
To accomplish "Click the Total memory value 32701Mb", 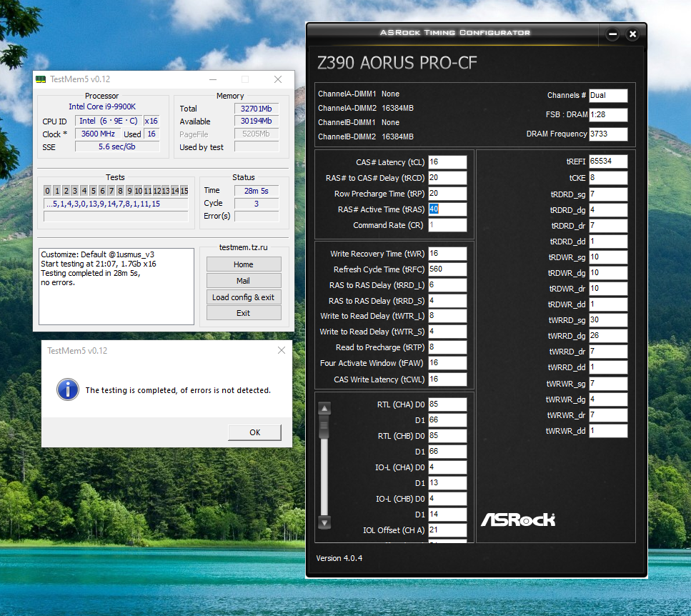I will [257, 109].
